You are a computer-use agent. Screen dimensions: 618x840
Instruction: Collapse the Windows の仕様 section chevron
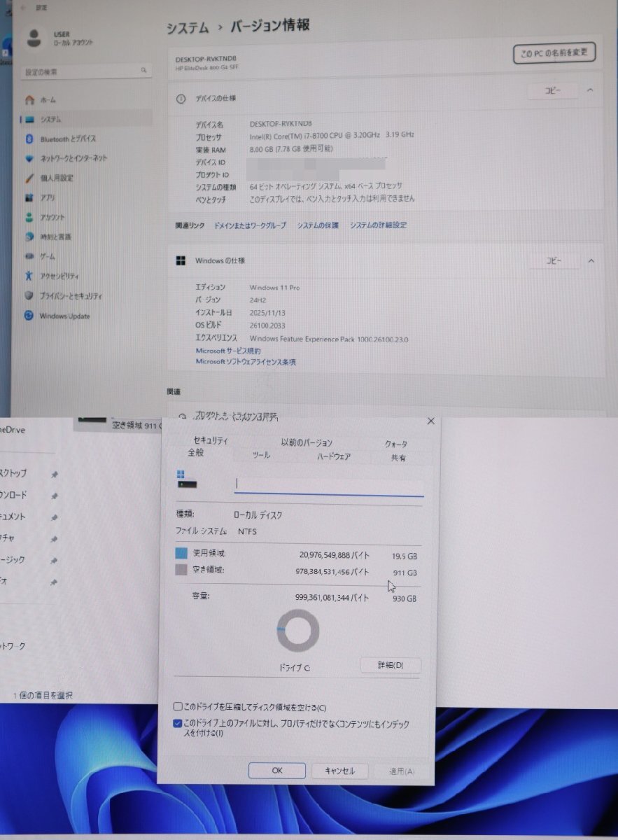click(x=591, y=261)
